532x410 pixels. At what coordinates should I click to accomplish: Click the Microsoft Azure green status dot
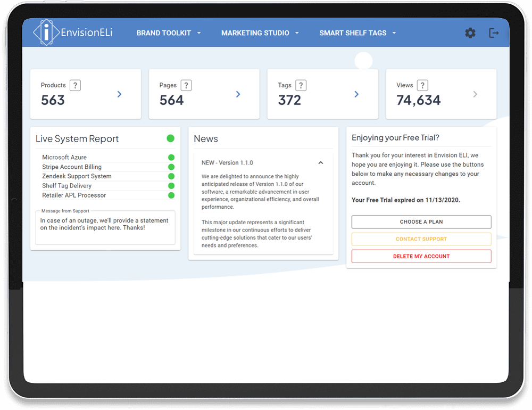171,158
